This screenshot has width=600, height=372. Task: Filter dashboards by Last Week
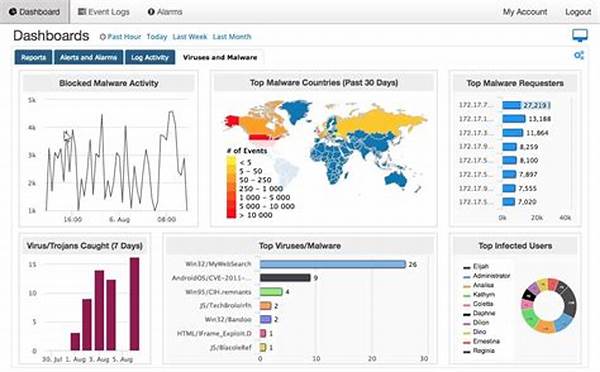pos(190,37)
